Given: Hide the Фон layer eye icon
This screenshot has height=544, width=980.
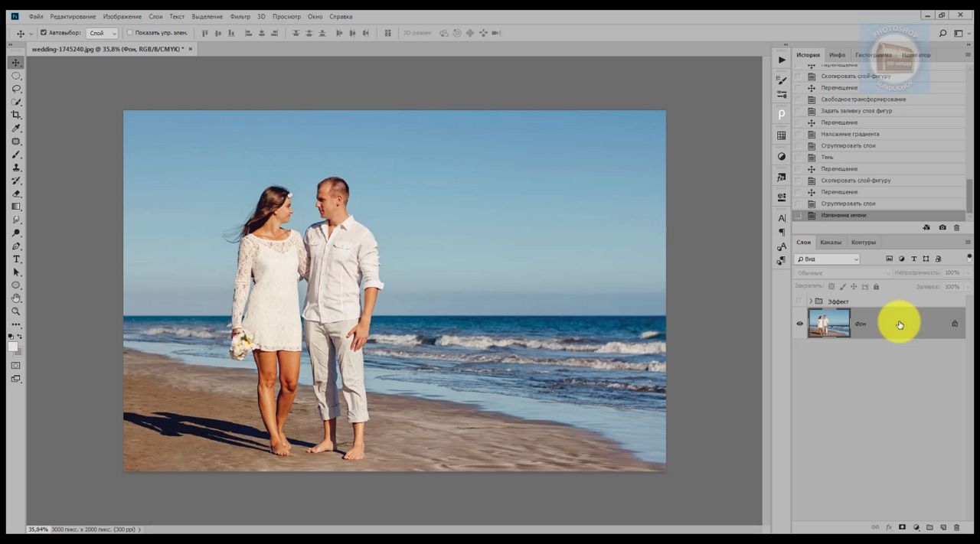Looking at the screenshot, I should 799,324.
